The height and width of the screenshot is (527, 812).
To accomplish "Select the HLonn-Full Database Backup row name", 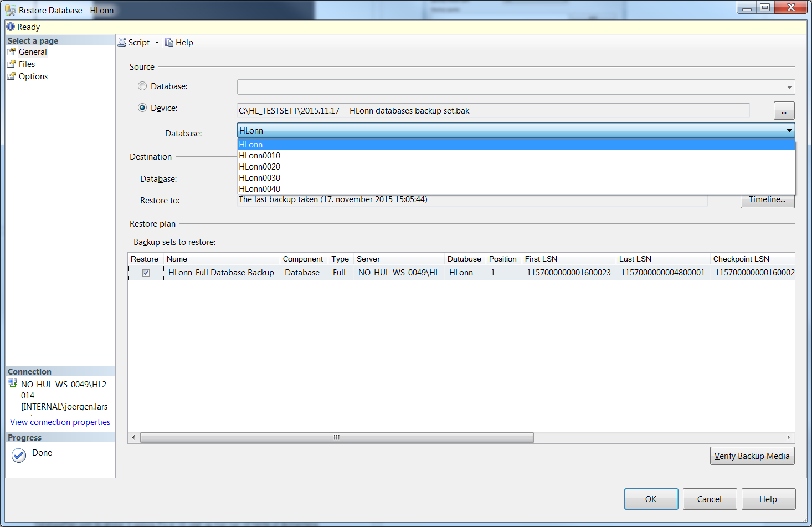I will (x=221, y=273).
